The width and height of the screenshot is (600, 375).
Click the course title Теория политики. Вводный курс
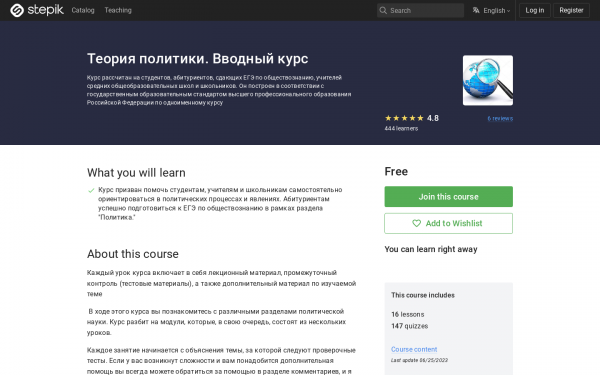click(x=197, y=59)
